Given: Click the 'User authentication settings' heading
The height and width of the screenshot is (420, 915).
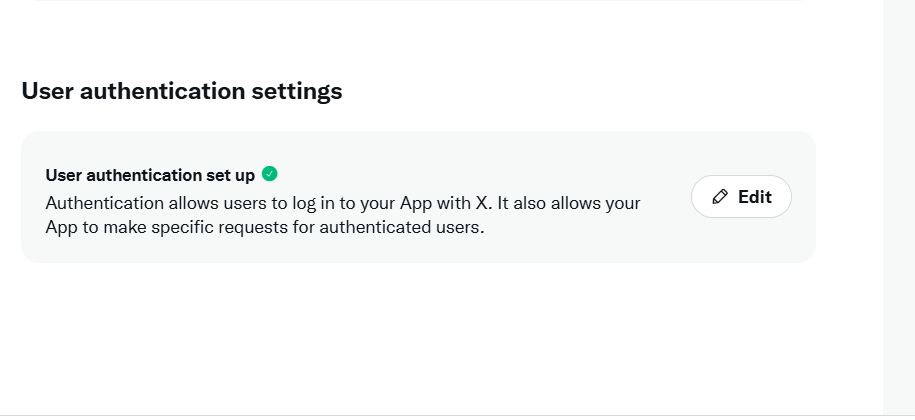Looking at the screenshot, I should point(182,91).
